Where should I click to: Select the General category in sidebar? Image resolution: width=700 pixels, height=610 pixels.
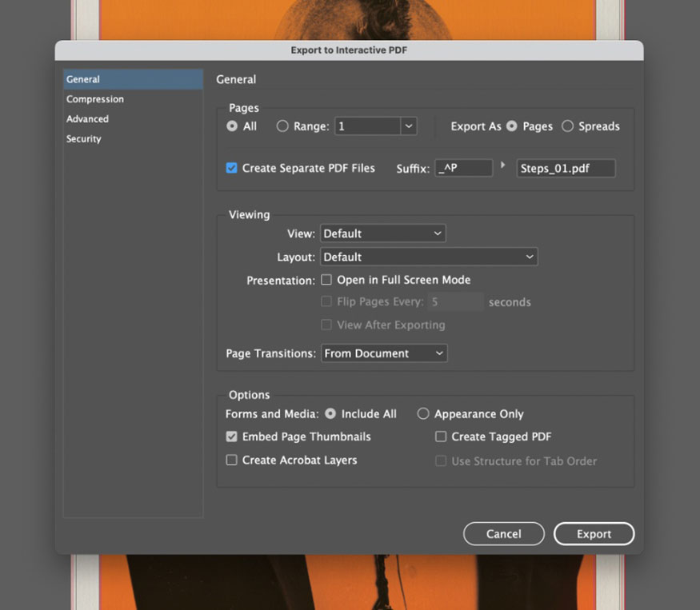coord(133,79)
